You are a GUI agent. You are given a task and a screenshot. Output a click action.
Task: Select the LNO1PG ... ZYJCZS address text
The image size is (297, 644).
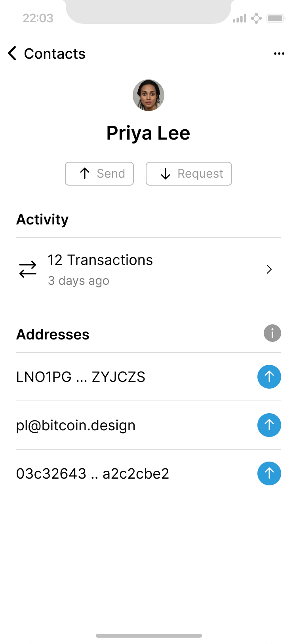coord(81,377)
